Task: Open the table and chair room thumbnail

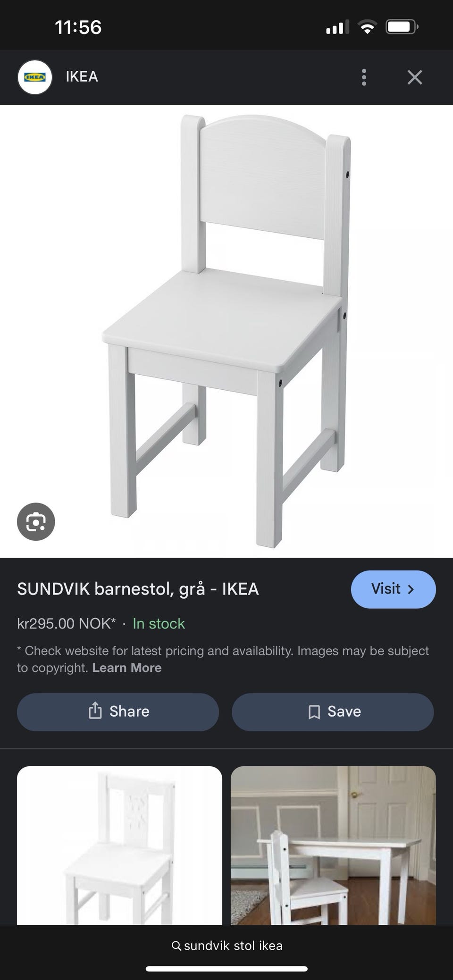Action: pyautogui.click(x=333, y=846)
